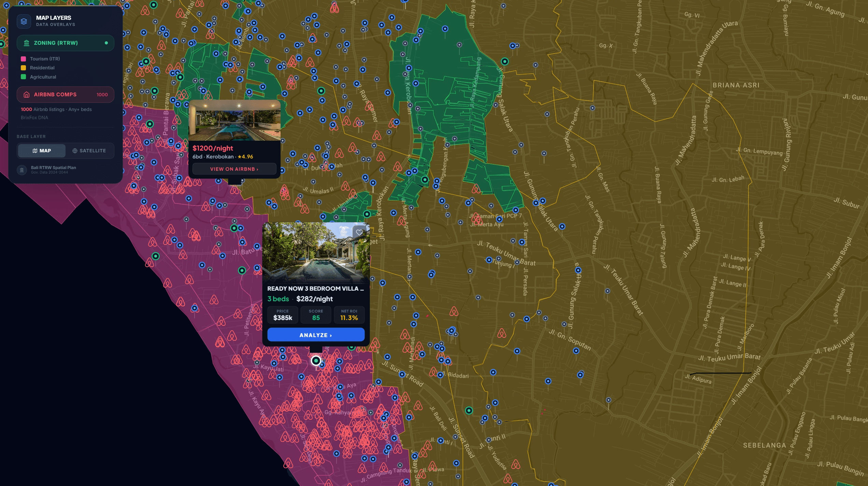Screen dimensions: 868x486
Task: Click the heart icon on the villa card
Action: (359, 232)
